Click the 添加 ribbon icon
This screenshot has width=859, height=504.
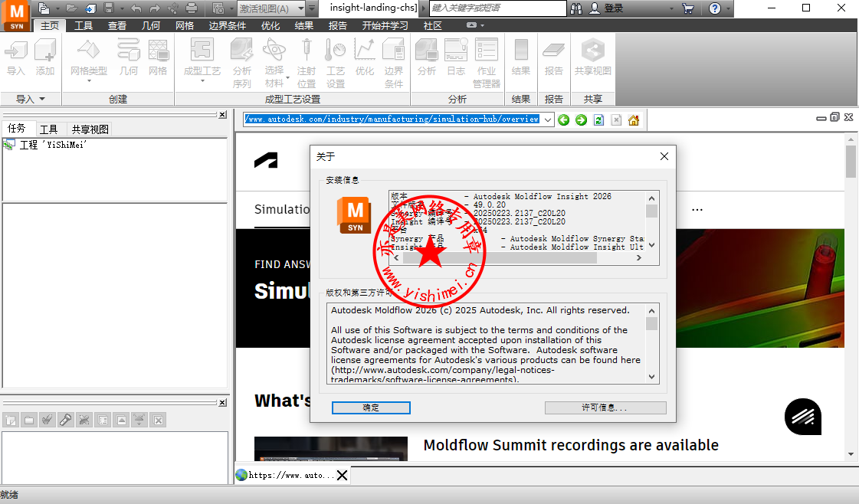[x=45, y=57]
